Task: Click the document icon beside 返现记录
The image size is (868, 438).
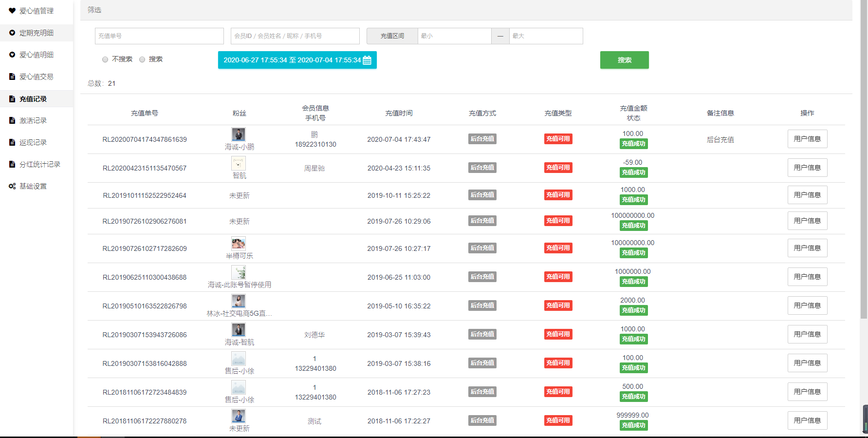Action: (x=12, y=142)
